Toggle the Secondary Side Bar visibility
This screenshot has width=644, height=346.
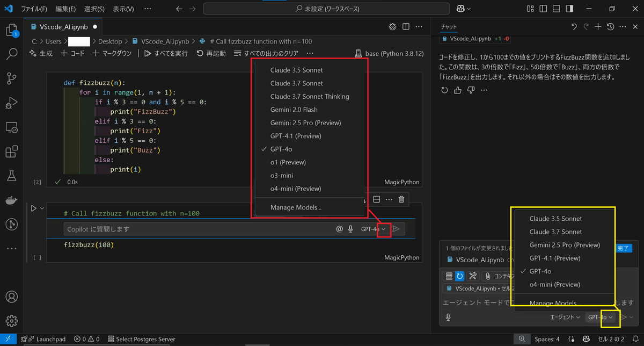[570, 9]
